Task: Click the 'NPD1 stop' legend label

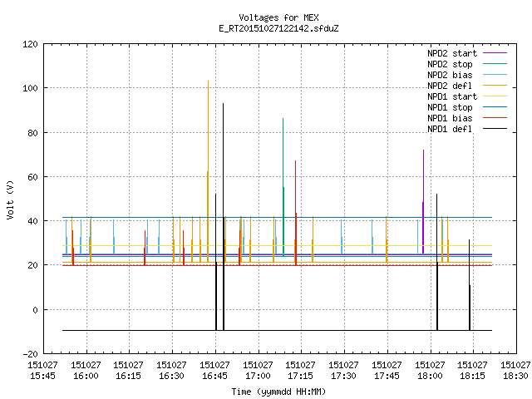Action: click(x=450, y=107)
